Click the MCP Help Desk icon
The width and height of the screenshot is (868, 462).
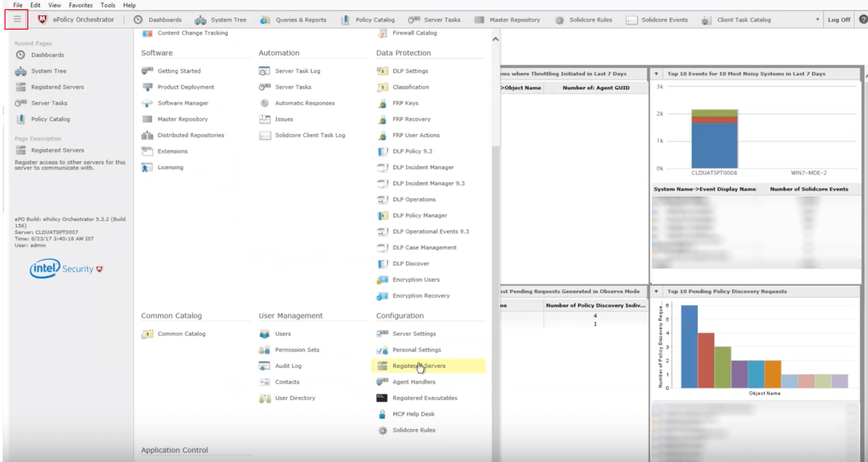click(382, 414)
